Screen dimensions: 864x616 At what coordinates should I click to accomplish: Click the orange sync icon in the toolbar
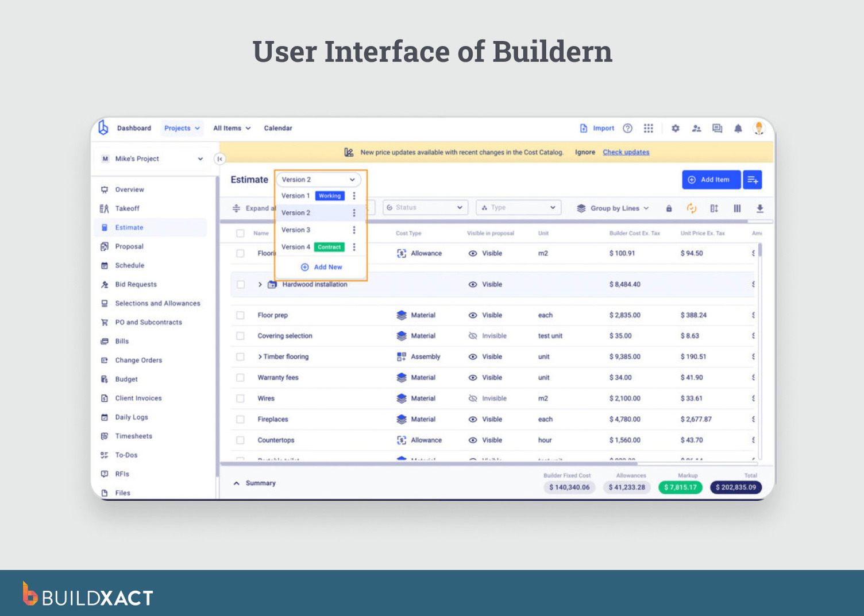(x=692, y=208)
